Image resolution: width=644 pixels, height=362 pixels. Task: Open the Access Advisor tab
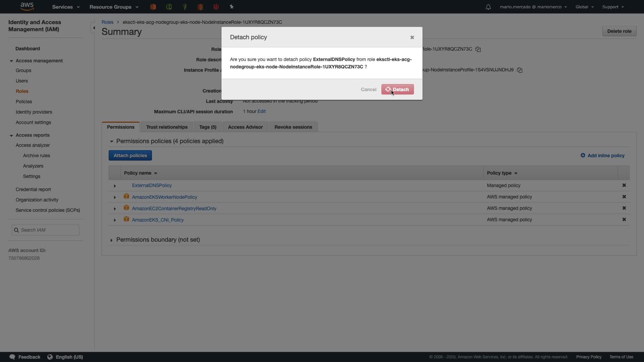coord(245,127)
